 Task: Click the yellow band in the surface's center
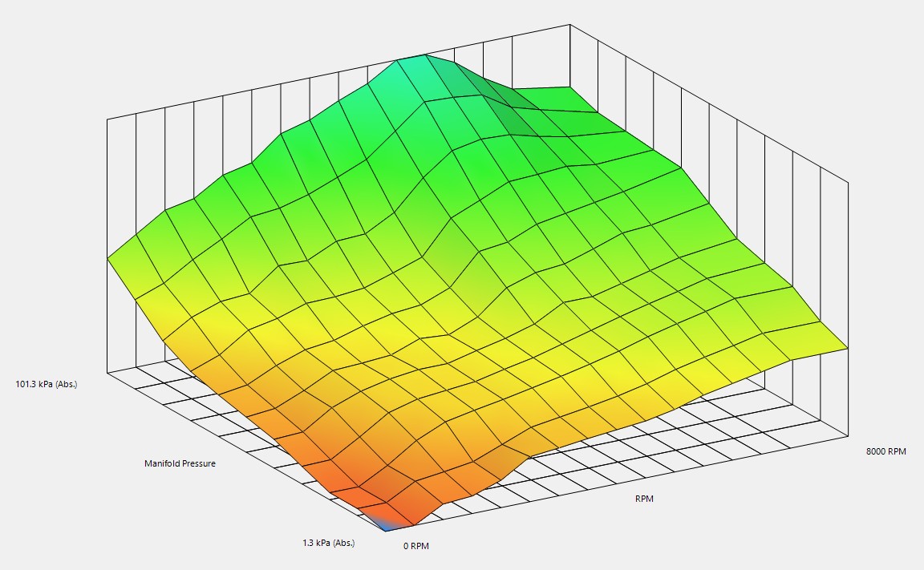(x=449, y=321)
